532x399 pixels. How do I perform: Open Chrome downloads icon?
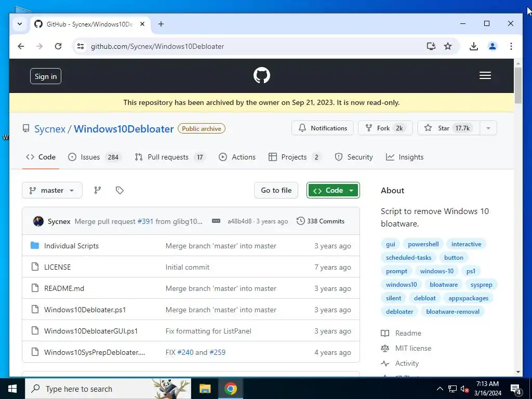474,46
